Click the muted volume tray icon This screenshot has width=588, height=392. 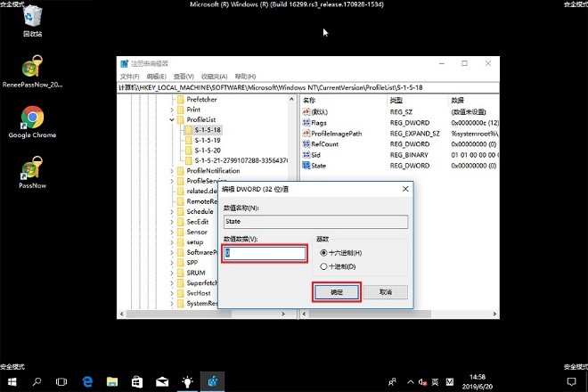[422, 382]
